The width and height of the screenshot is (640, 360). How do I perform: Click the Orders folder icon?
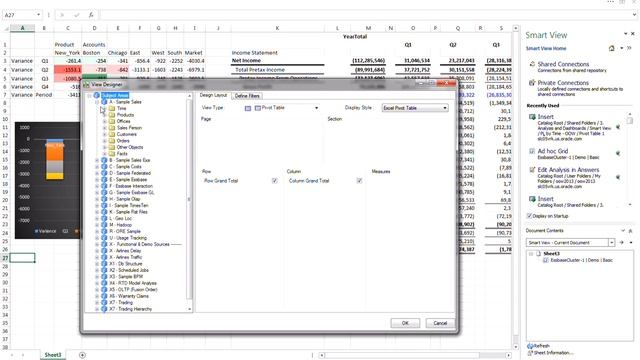click(112, 141)
